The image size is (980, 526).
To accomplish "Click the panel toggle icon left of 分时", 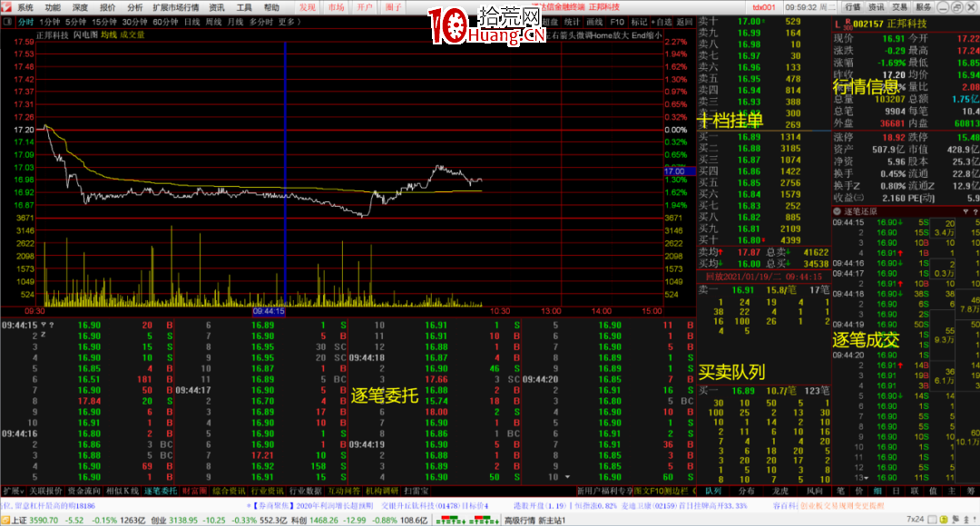I will (7, 22).
